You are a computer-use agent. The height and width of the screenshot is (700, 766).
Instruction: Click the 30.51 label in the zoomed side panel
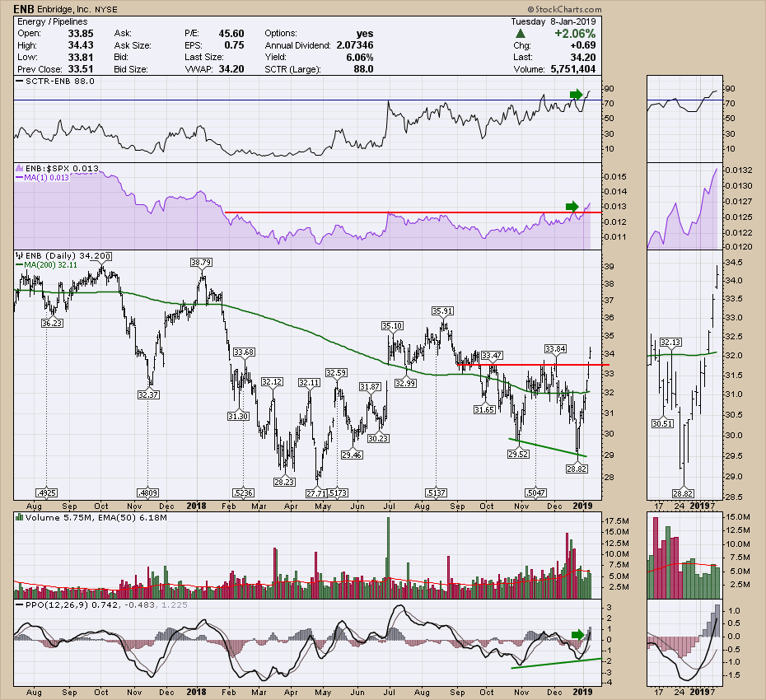(662, 424)
